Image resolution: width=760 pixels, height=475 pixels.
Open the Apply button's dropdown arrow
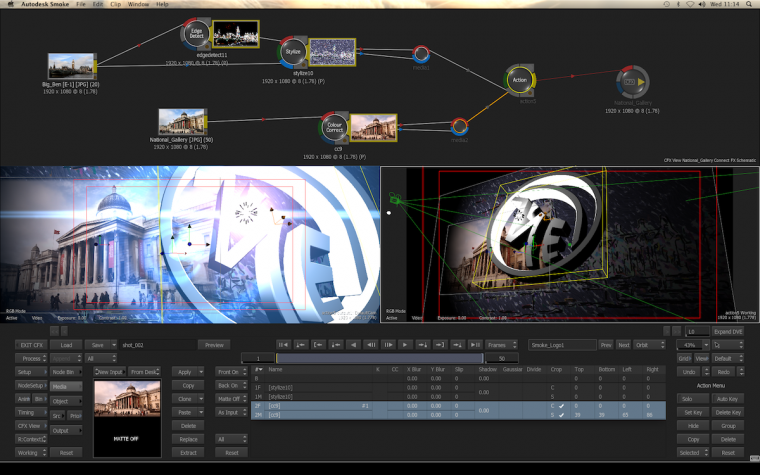201,372
